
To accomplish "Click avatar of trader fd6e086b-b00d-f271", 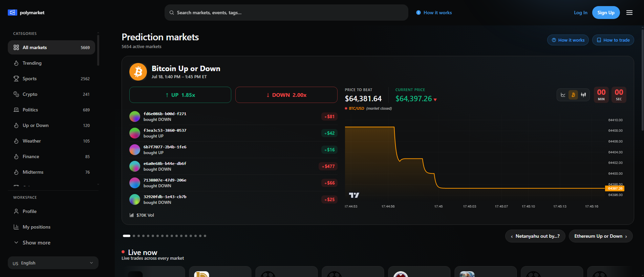I will (135, 116).
